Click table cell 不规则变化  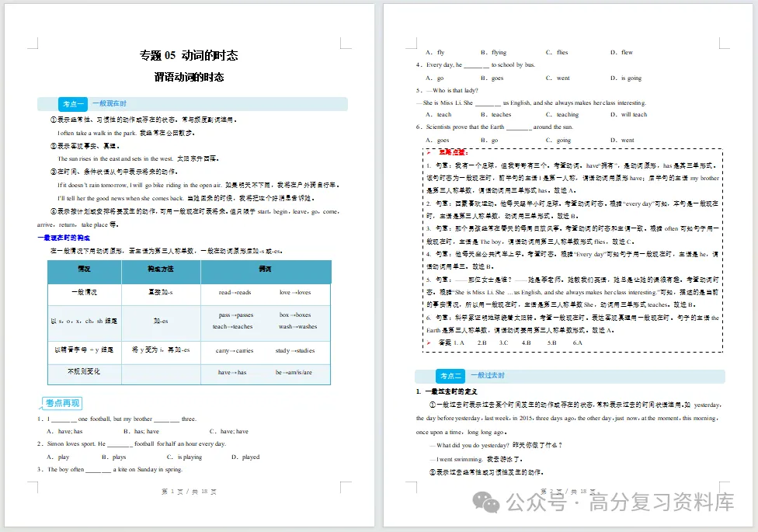point(84,371)
